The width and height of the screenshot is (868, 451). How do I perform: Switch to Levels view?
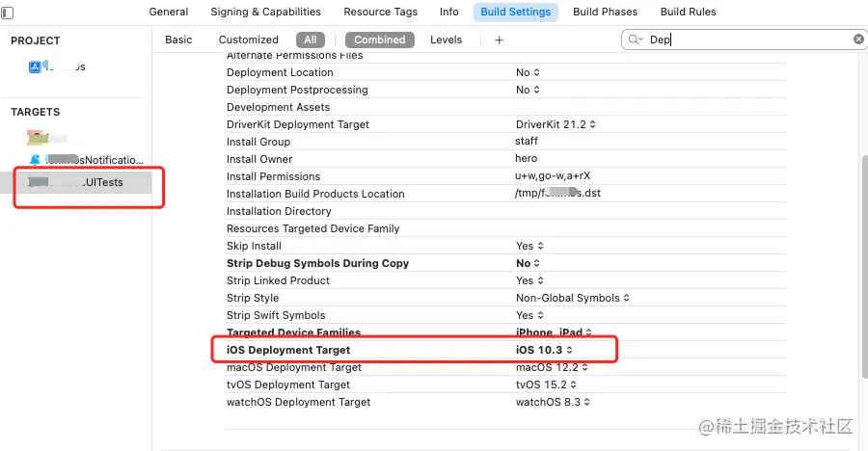click(446, 40)
